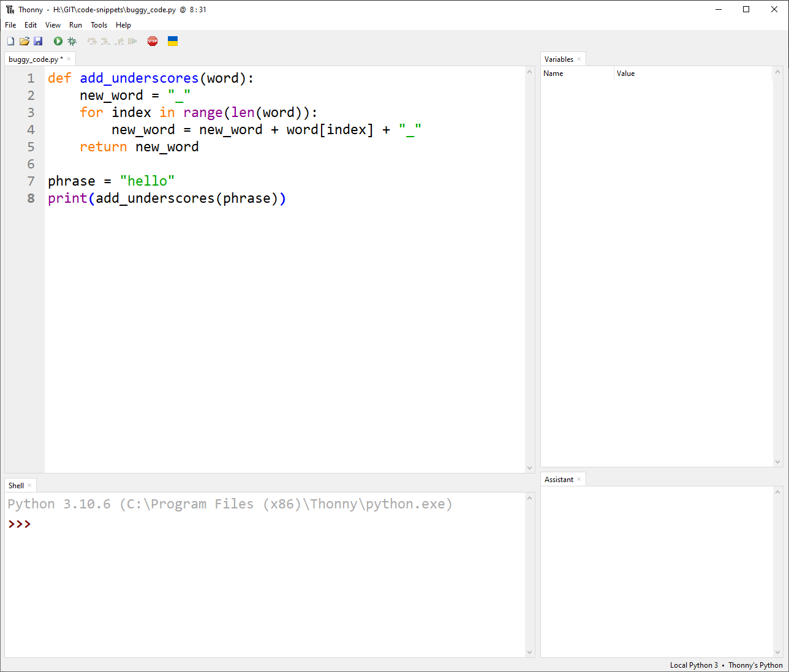789x672 pixels.
Task: Click the Ukraine flag support icon
Action: 173,41
